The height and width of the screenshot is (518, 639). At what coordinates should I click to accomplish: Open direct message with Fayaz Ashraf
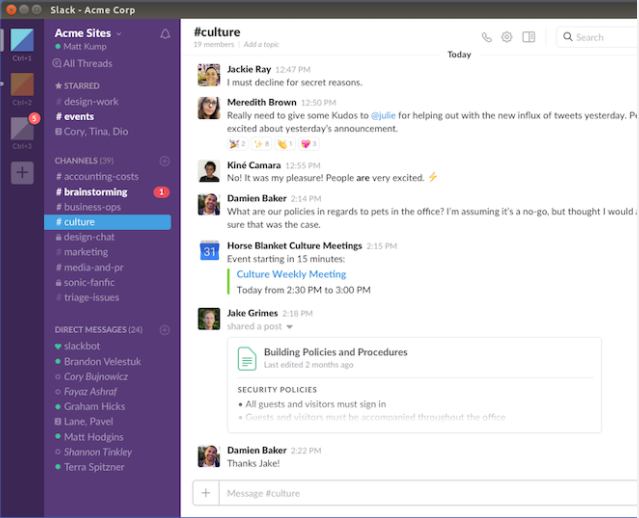tap(86, 392)
